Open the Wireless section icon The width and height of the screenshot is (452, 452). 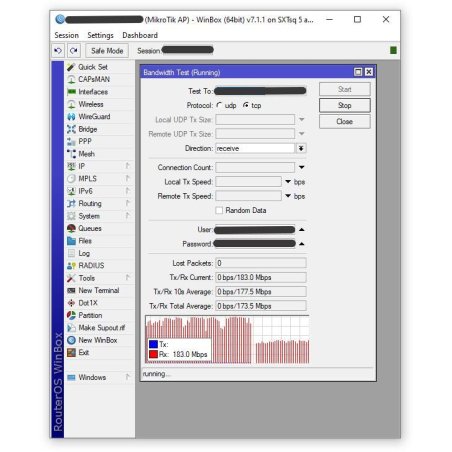71,104
